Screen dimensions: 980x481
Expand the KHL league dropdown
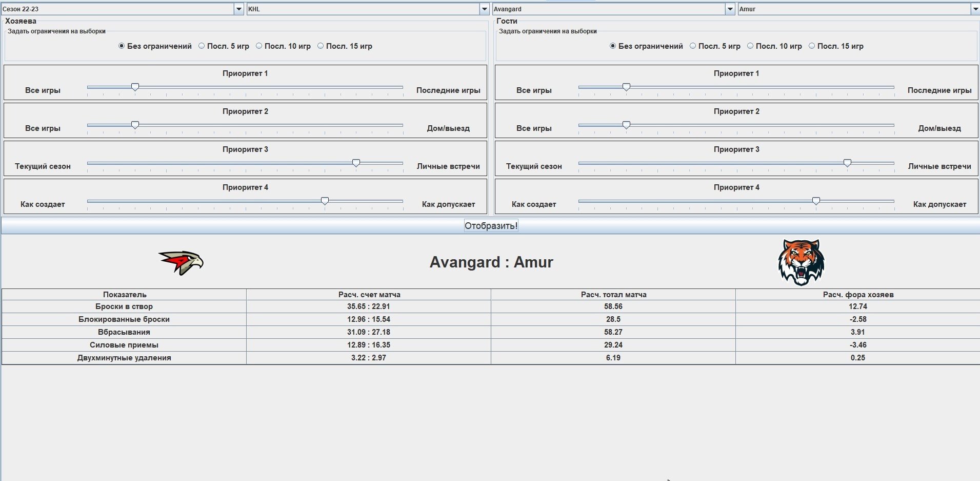(x=484, y=9)
